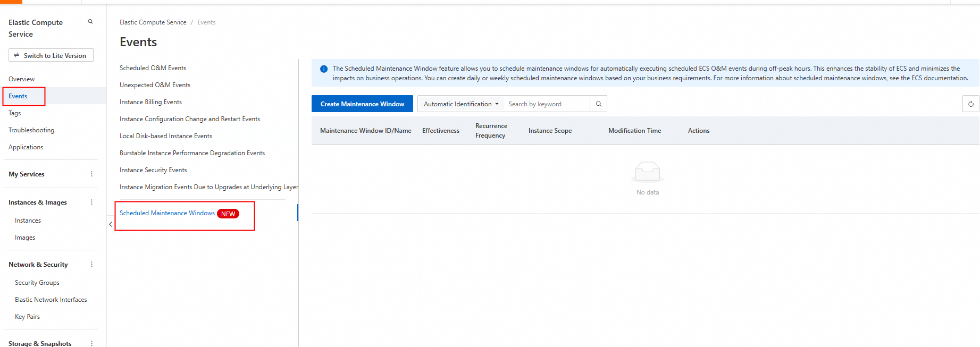Select Instance Security Events
980x347 pixels.
pos(153,170)
